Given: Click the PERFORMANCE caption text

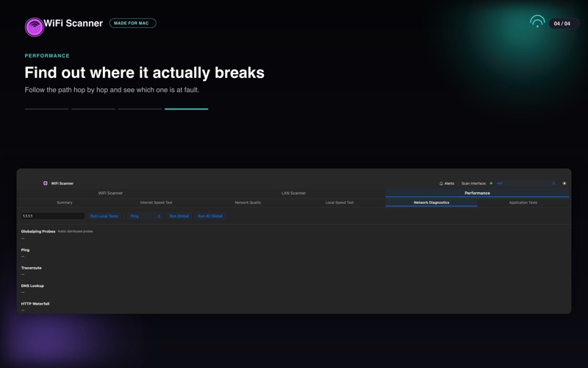Looking at the screenshot, I should point(47,56).
